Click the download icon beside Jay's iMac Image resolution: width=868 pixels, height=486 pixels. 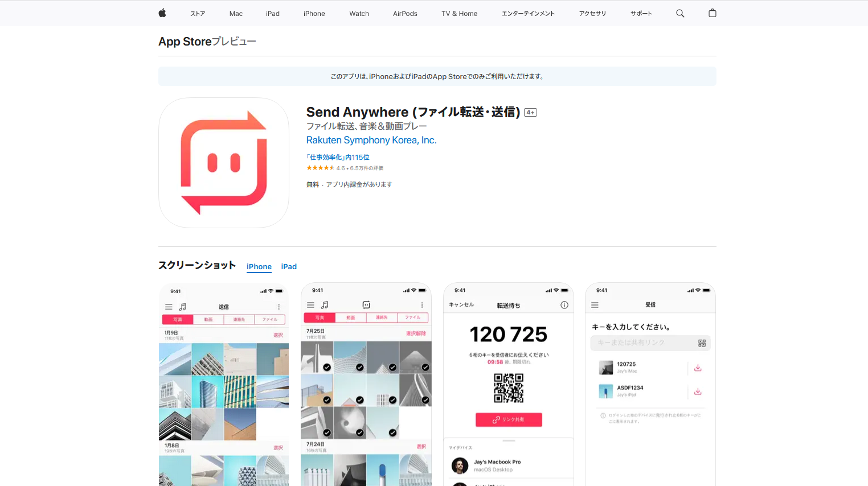[x=698, y=368]
